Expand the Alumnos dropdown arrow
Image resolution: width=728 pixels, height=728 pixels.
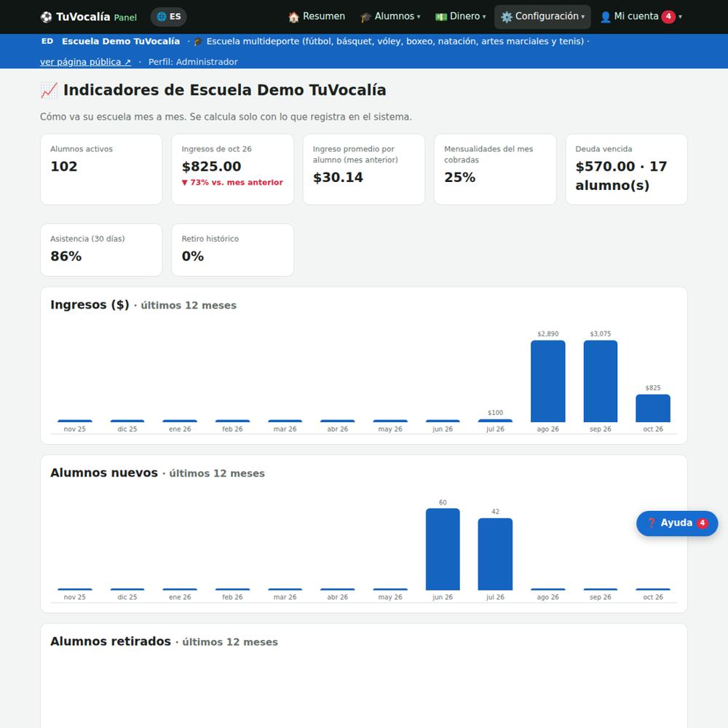click(419, 17)
